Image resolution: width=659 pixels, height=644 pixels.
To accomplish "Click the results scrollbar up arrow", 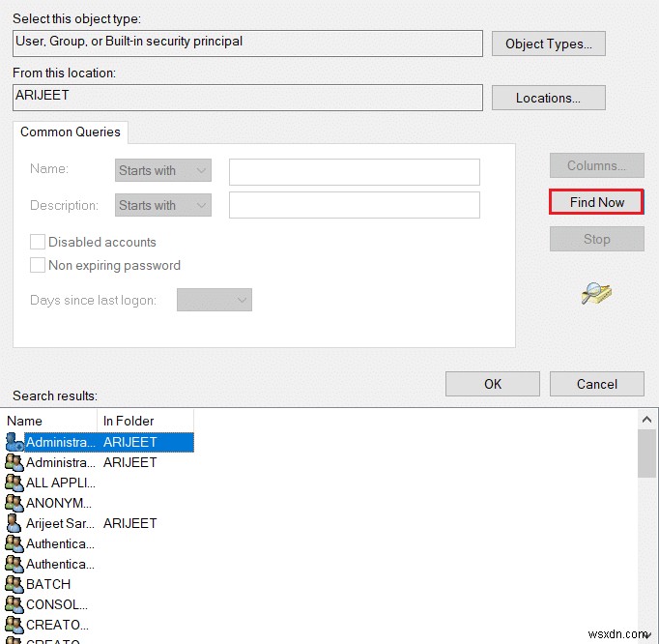I will click(646, 419).
